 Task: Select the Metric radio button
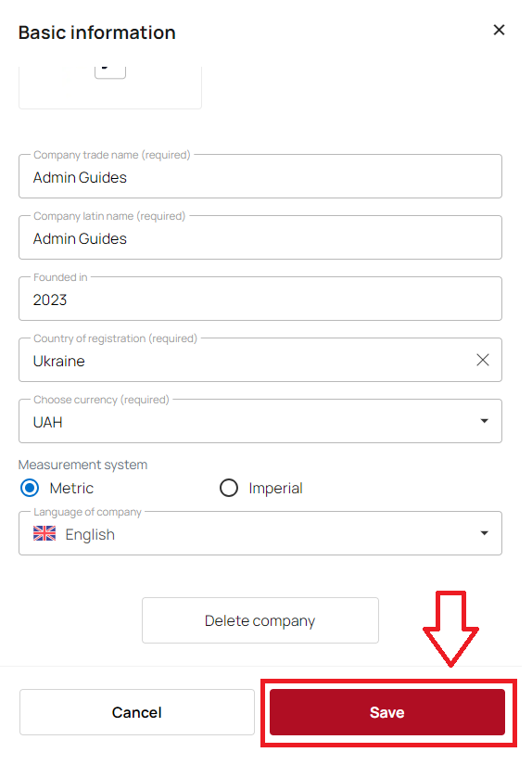coord(30,488)
